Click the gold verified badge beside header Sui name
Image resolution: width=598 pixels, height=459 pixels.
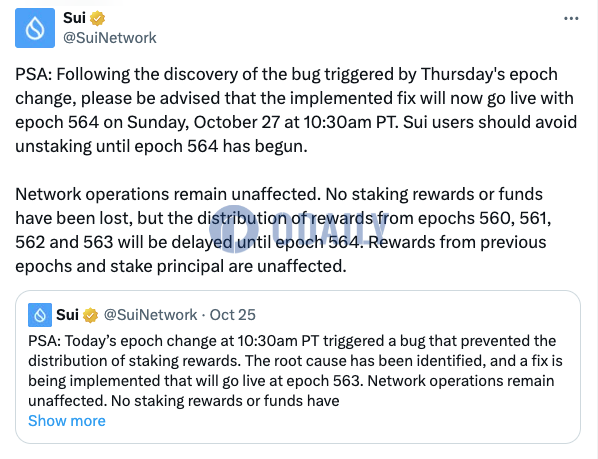97,18
